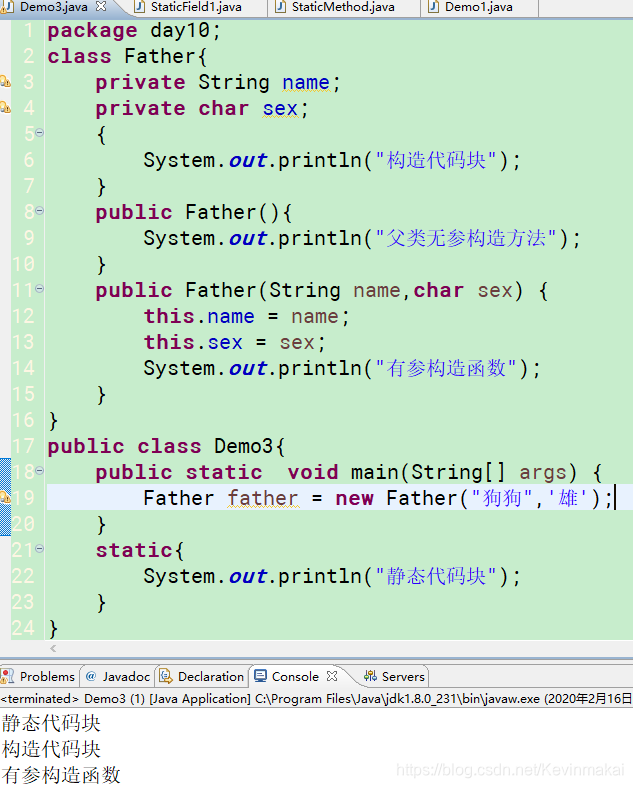Viewport: 633px width, 788px height.
Task: Click the Java file icon on StaticMethod.java tab
Action: [281, 7]
